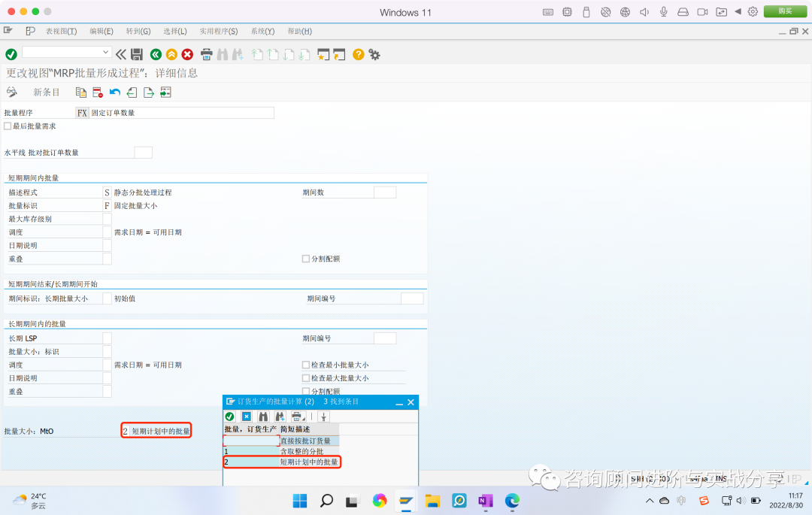Create new session window icon with star
The image size is (812, 515).
(323, 54)
